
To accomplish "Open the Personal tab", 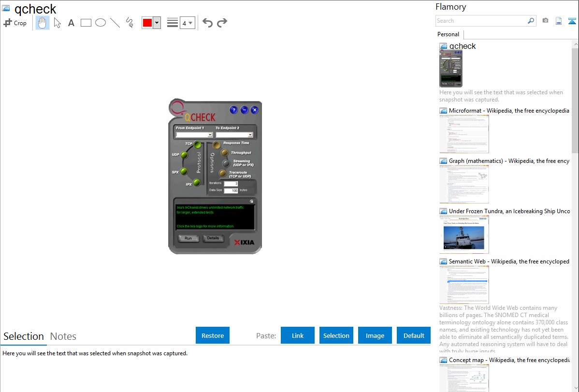I will [449, 34].
